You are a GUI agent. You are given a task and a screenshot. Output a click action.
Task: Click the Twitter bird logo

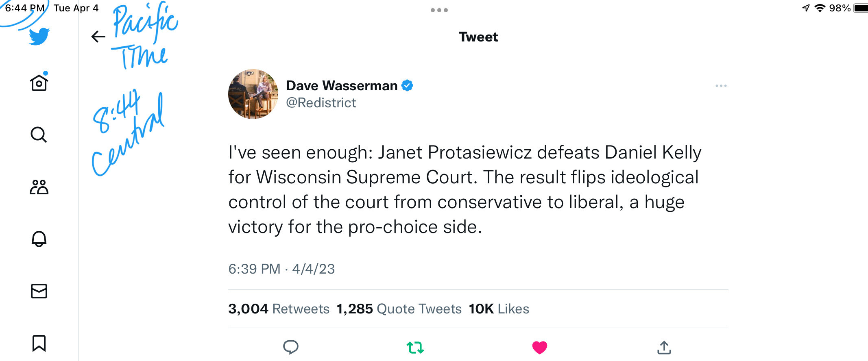tap(39, 37)
